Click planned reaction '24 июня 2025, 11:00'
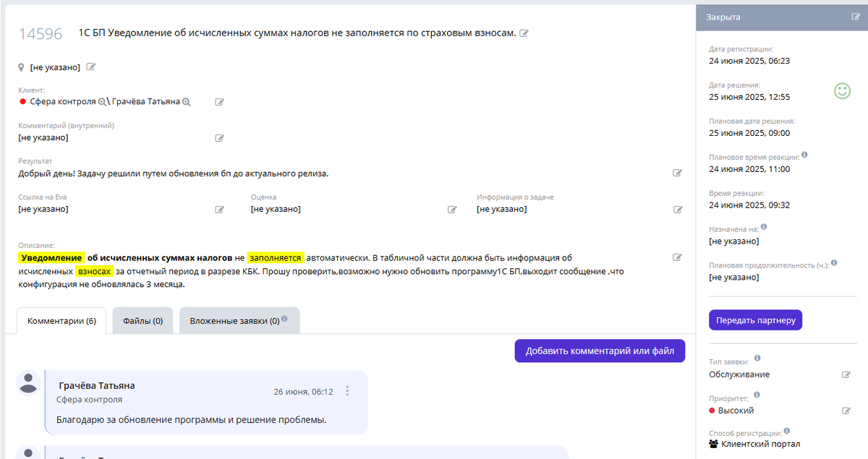The width and height of the screenshot is (868, 459). coord(749,169)
